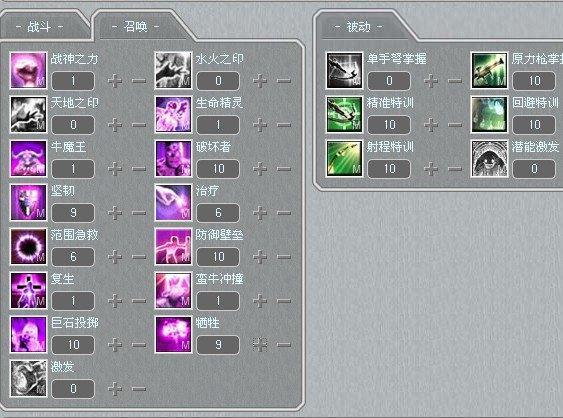Add a point to 治疗
Image resolution: width=563 pixels, height=418 pixels.
click(260, 213)
